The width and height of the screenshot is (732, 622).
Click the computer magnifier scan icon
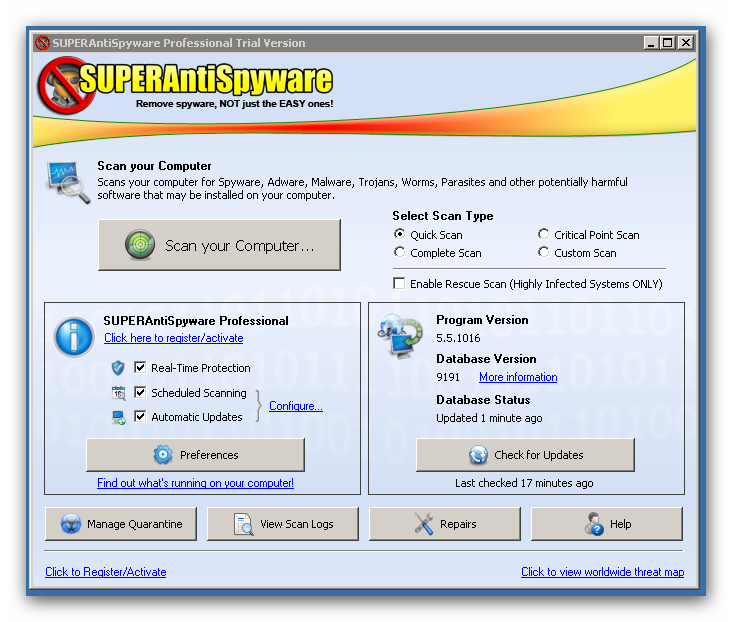coord(69,182)
